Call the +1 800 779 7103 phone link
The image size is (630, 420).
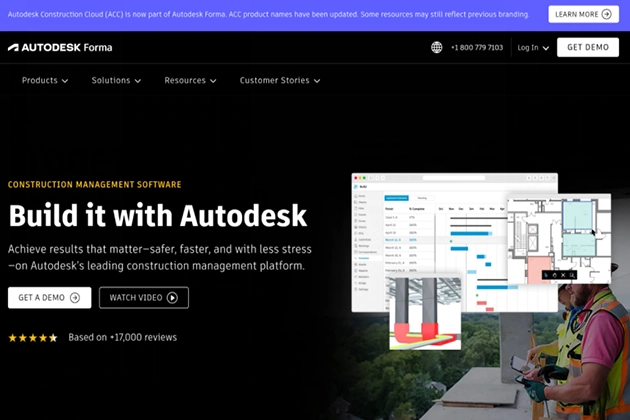[x=477, y=47]
